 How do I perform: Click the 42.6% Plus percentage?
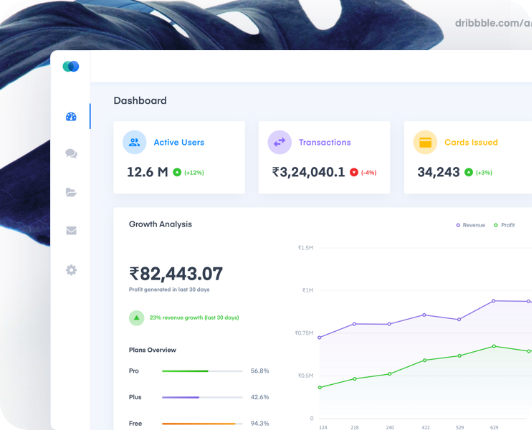[260, 397]
